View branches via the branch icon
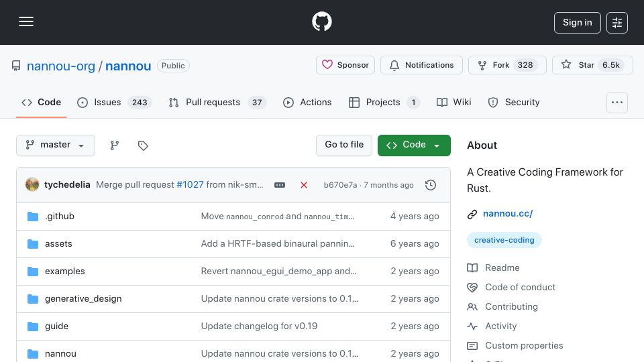Image resolution: width=644 pixels, height=362 pixels. click(115, 145)
